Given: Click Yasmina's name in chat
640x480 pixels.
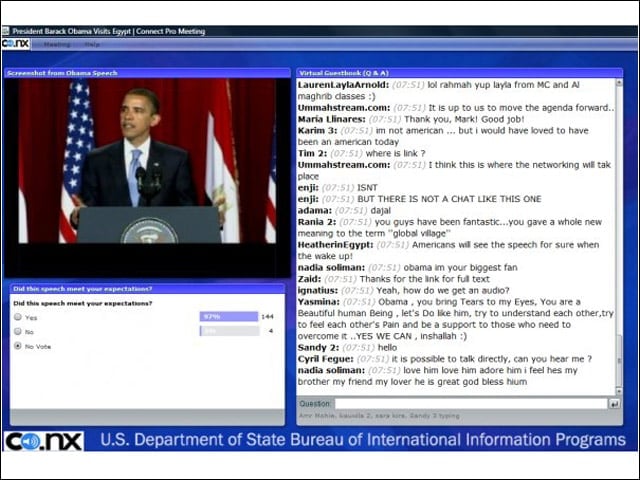Looking at the screenshot, I should click(318, 302).
